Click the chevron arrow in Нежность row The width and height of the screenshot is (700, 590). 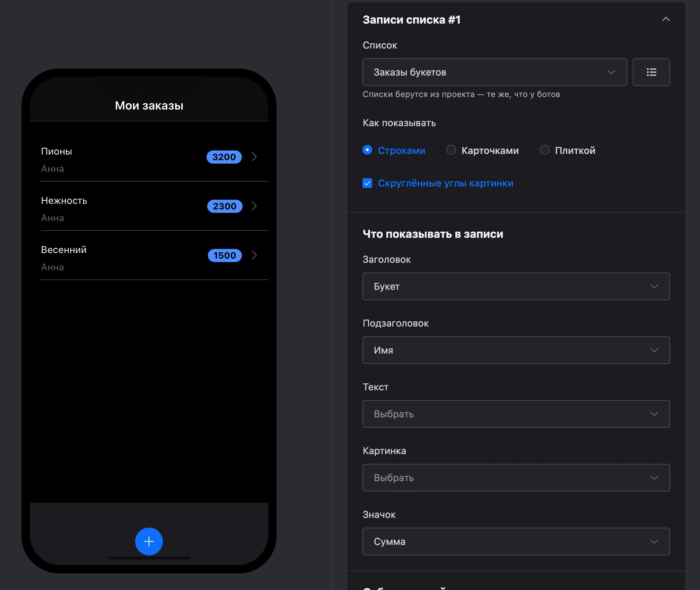pyautogui.click(x=254, y=206)
